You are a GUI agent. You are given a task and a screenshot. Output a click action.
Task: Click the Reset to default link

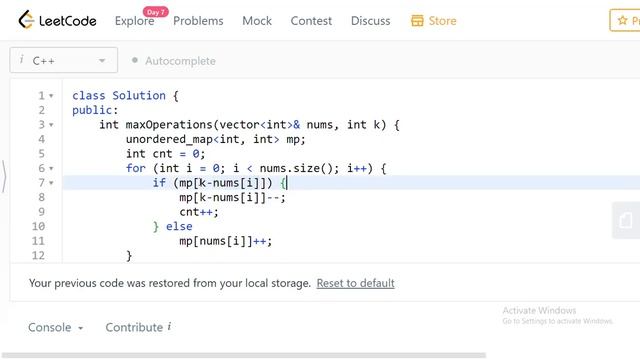[356, 283]
